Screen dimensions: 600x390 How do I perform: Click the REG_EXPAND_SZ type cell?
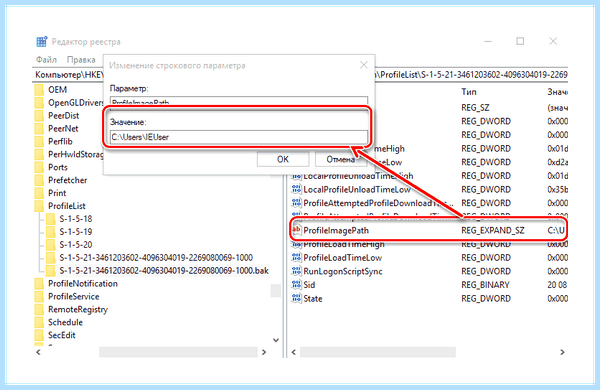pos(493,230)
